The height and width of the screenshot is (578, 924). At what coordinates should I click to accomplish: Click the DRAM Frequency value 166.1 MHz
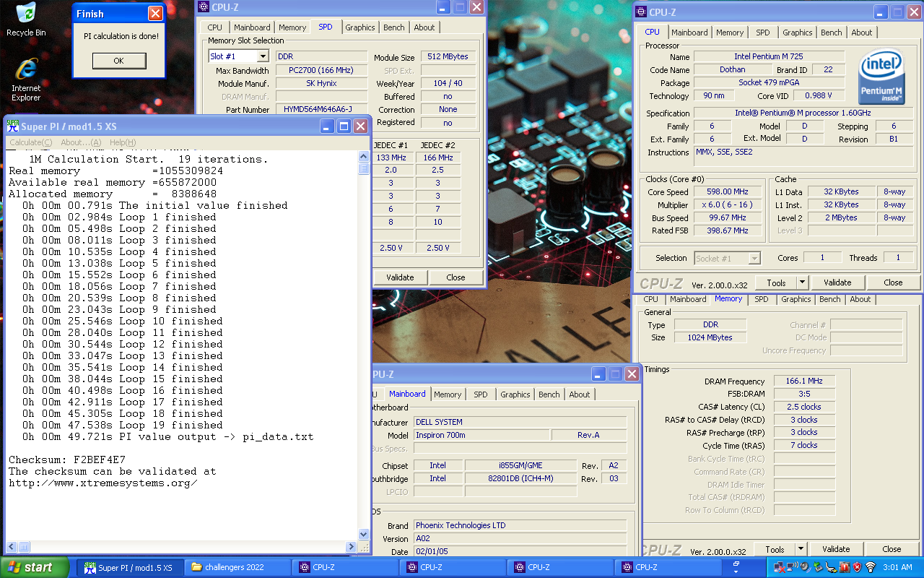click(804, 381)
